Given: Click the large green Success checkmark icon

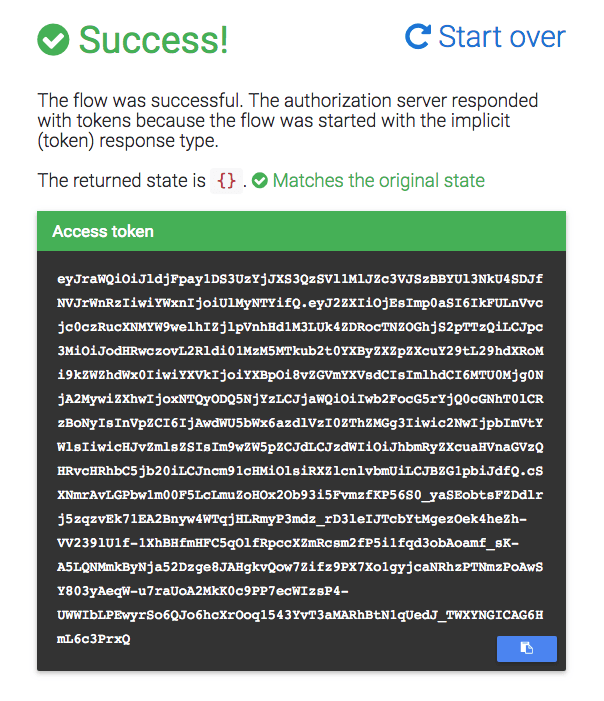Looking at the screenshot, I should coord(53,39).
